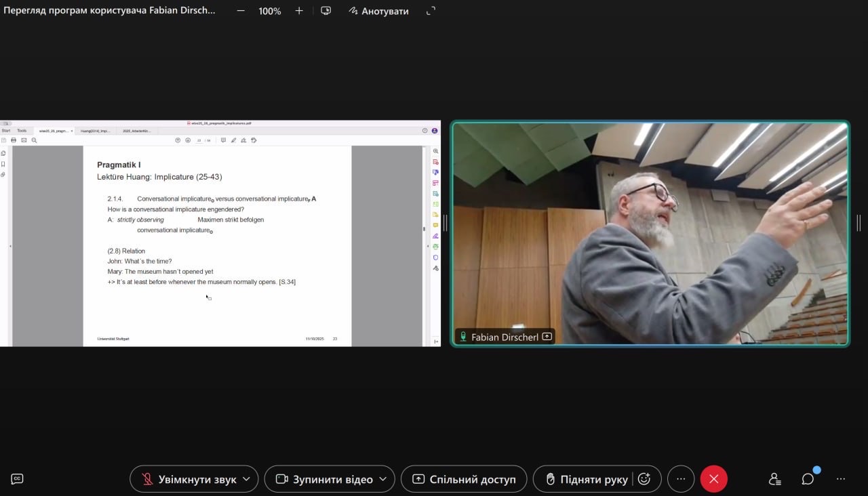The width and height of the screenshot is (868, 496).
Task: Start sharing via Спільний доступ
Action: tap(464, 479)
